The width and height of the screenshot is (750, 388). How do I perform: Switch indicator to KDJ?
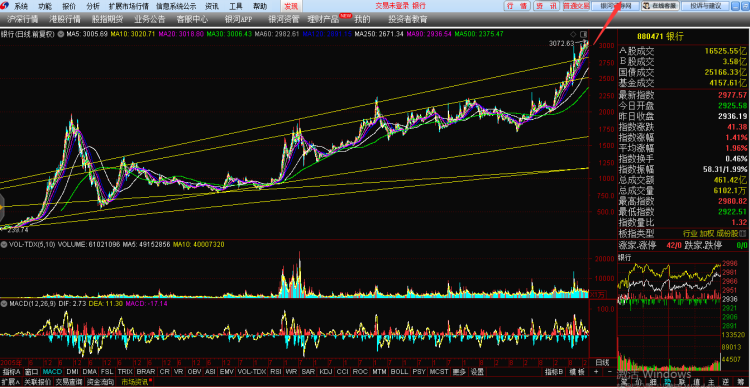326,372
